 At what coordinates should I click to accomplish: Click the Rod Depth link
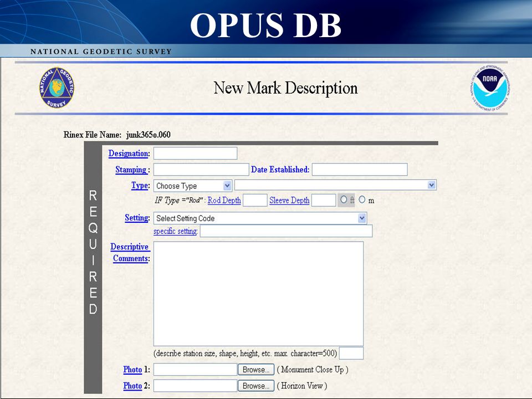(x=224, y=200)
